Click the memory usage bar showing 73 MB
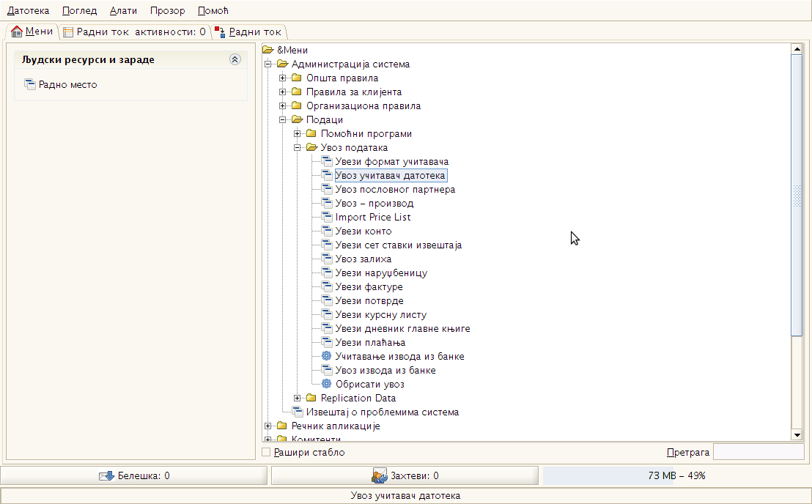Image resolution: width=812 pixels, height=504 pixels. tap(676, 475)
